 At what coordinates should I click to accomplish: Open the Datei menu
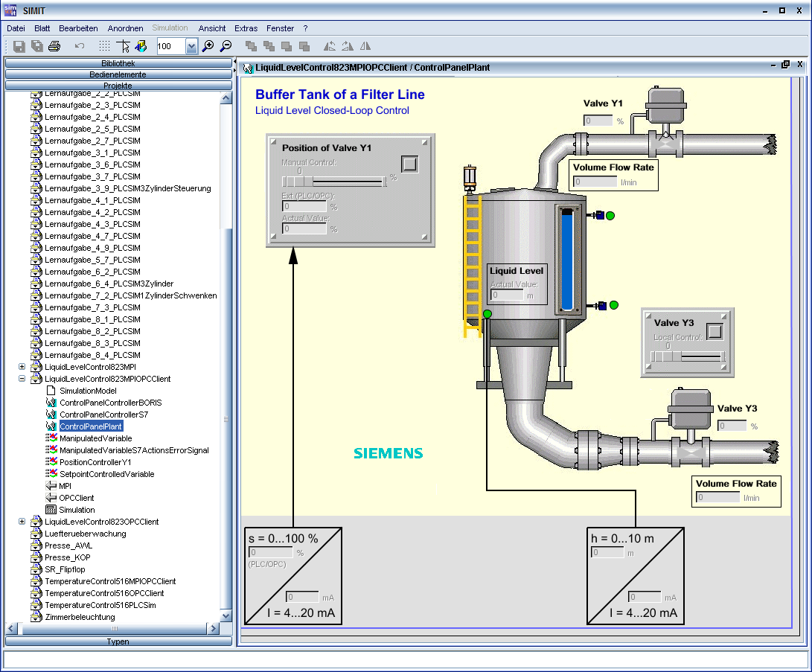click(16, 28)
